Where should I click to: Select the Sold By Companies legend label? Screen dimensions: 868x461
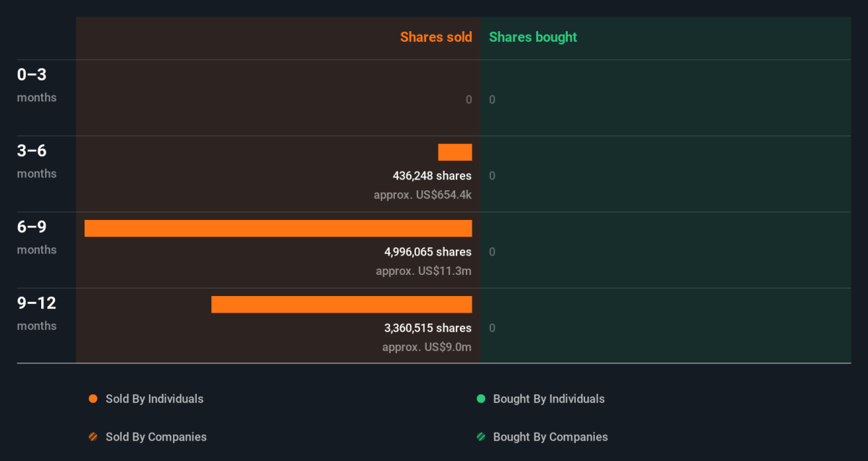(156, 437)
